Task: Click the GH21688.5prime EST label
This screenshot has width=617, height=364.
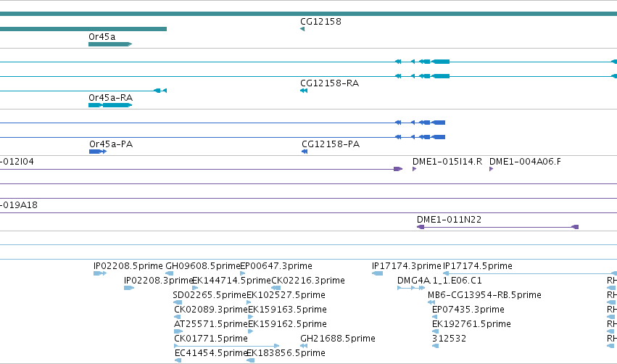Action: point(338,339)
